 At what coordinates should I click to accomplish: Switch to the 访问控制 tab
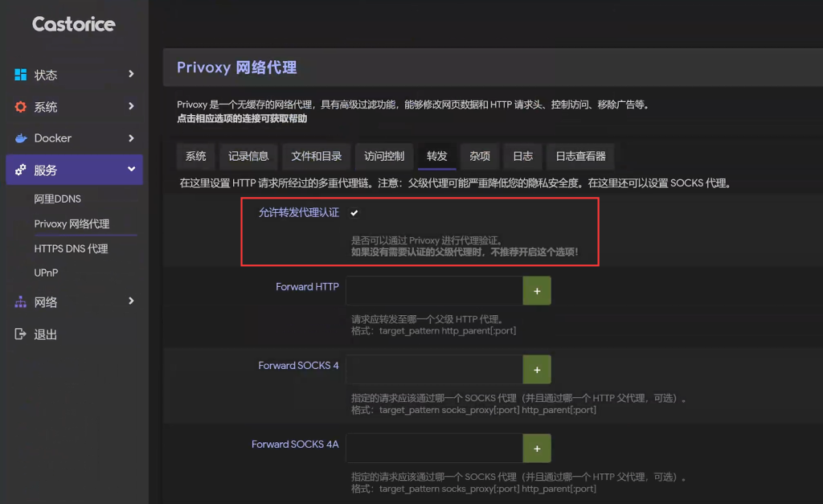click(384, 156)
